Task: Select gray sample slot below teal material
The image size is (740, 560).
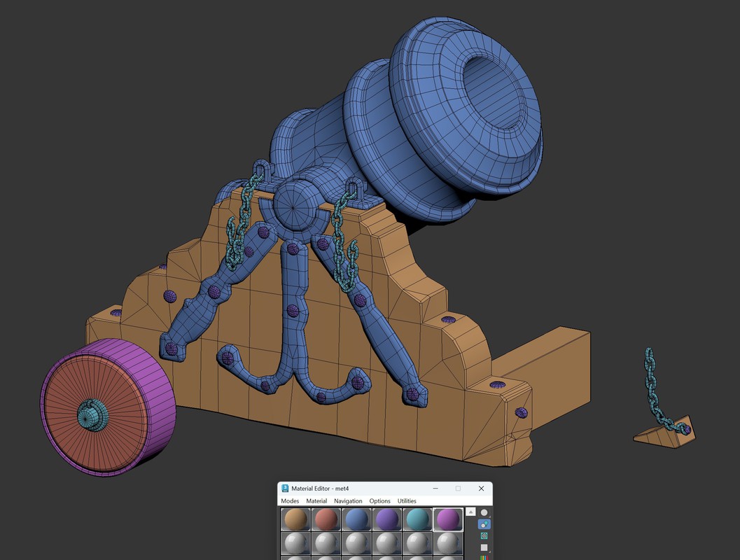Action: (x=417, y=543)
